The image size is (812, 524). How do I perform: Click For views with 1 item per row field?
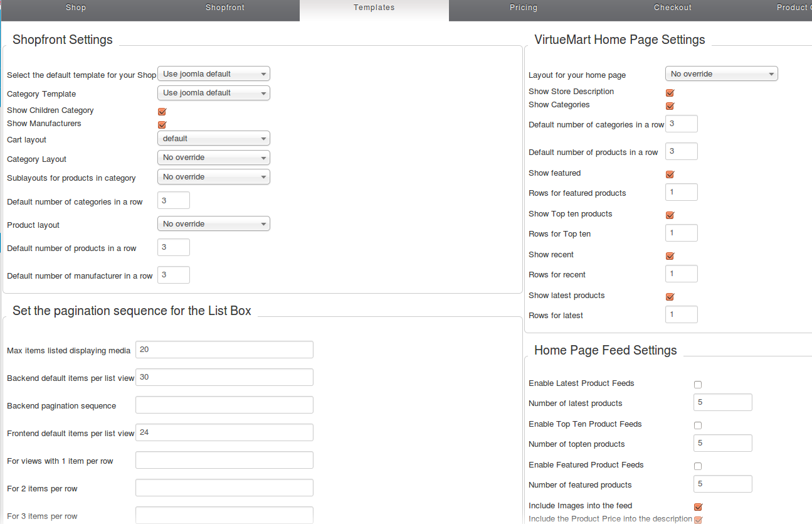[224, 460]
